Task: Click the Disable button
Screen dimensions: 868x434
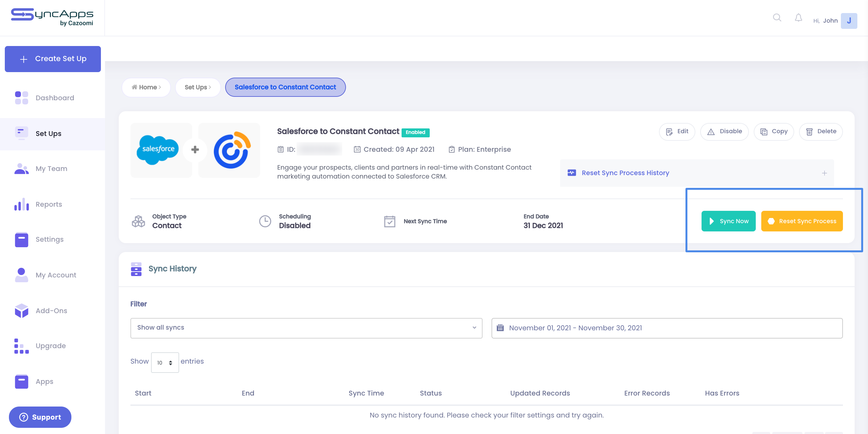Action: (724, 132)
